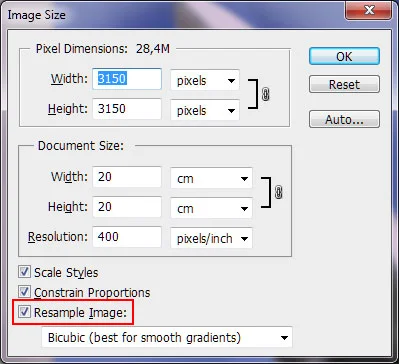Toggle the Scale Styles checkbox

tap(24, 272)
